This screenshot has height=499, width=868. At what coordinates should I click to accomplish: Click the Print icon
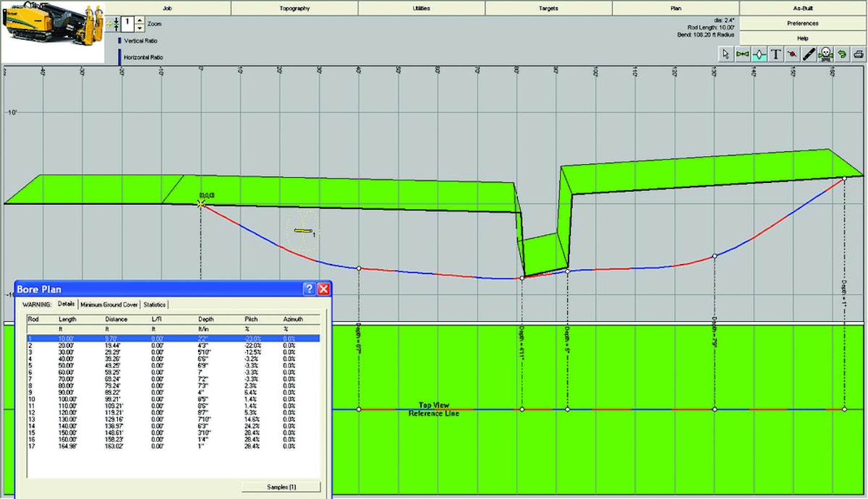pos(859,53)
